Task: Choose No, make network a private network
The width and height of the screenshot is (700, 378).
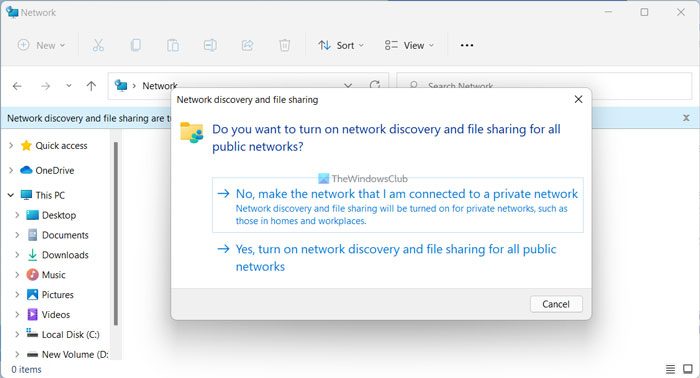Action: 398,205
